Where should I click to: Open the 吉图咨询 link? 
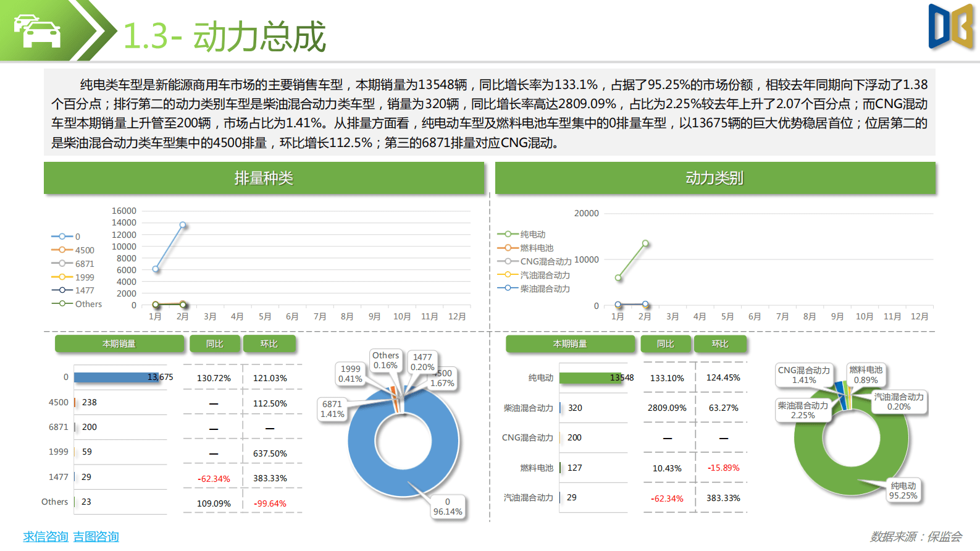tap(96, 536)
